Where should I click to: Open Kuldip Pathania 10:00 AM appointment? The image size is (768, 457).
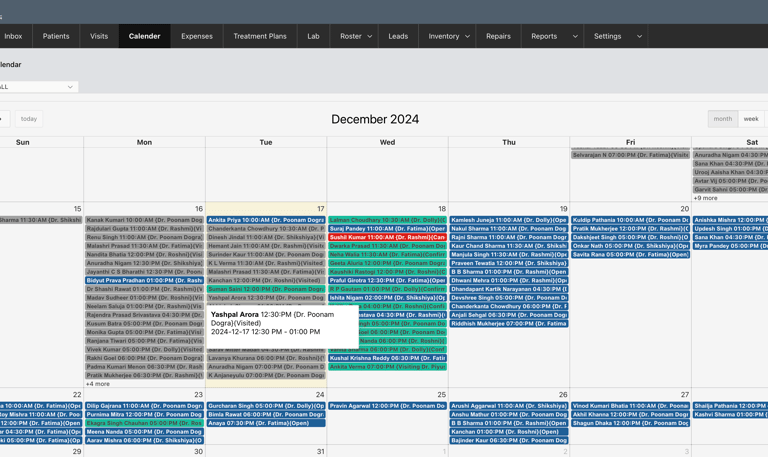click(x=630, y=220)
